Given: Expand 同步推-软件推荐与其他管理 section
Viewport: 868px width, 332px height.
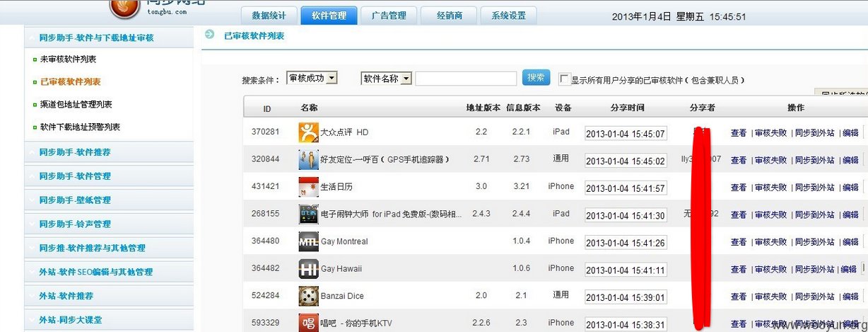Looking at the screenshot, I should [x=109, y=248].
